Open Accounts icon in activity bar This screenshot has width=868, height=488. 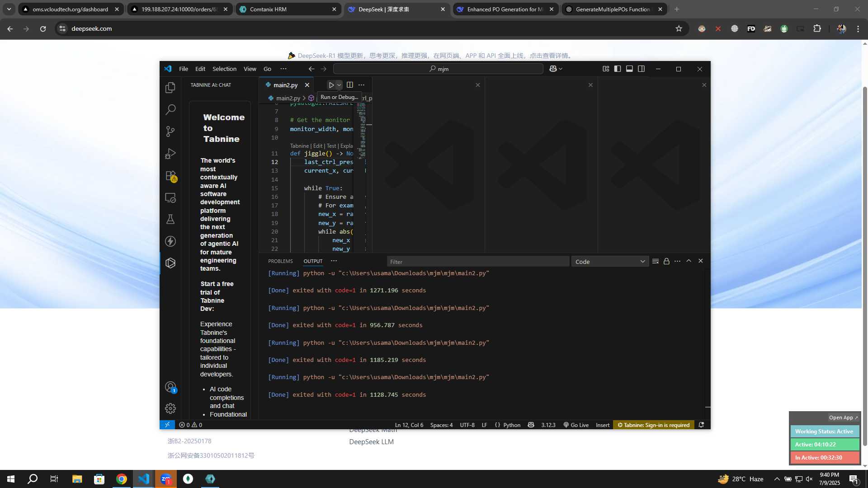(170, 387)
